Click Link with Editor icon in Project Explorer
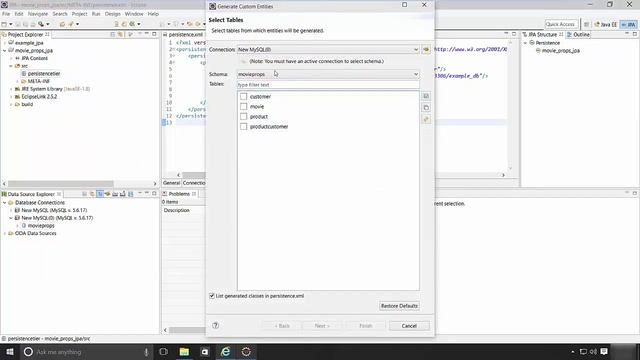This screenshot has width=640, height=360. 120,35
